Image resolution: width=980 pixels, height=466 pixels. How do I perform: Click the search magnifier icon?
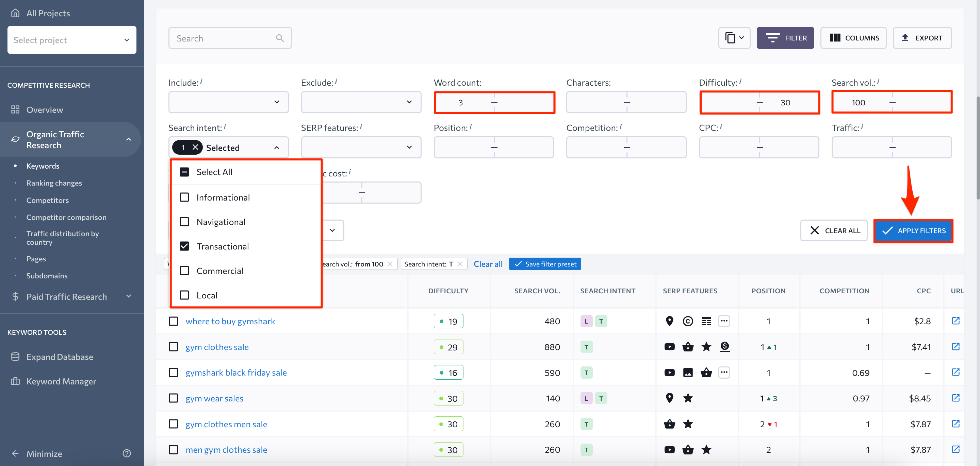tap(280, 38)
